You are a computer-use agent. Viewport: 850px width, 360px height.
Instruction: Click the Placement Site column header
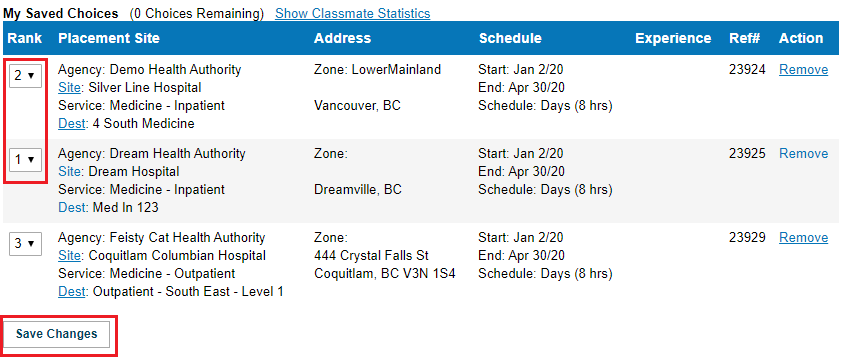[x=109, y=38]
